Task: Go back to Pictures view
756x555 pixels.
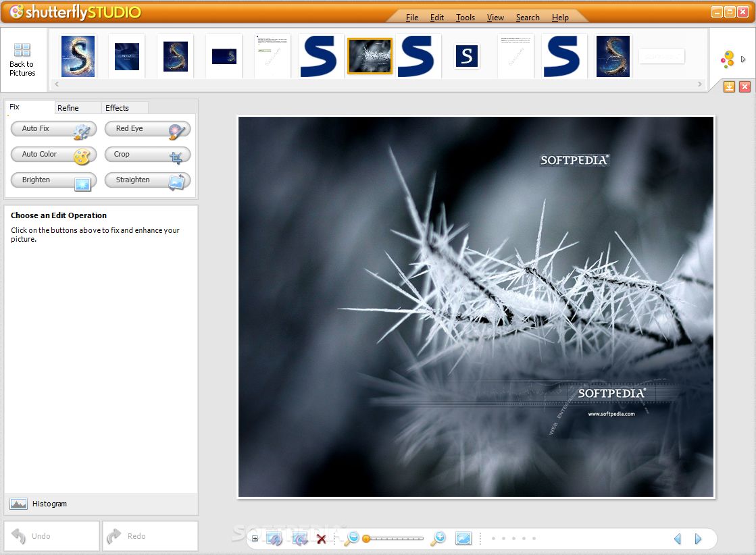Action: coord(22,59)
